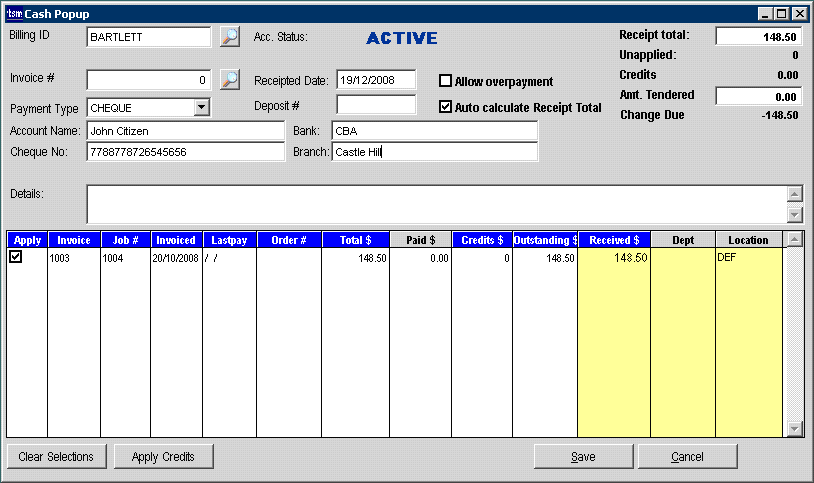The width and height of the screenshot is (814, 483).
Task: Click the Invoice # magnifier lookup icon
Action: 230,79
